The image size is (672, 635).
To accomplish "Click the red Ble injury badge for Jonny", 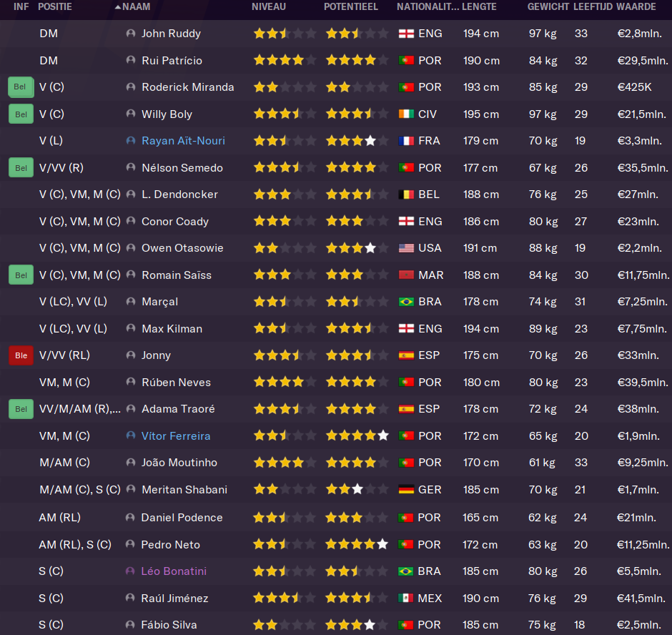I will 21,355.
